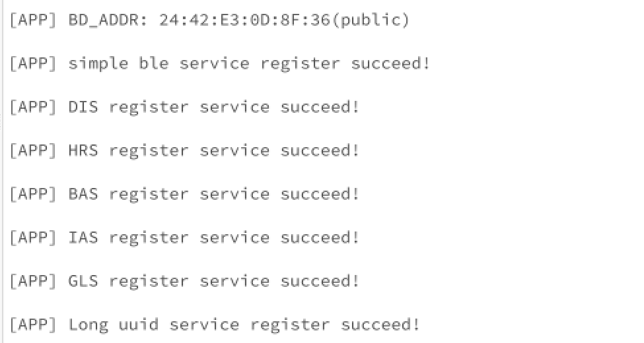
Task: Click the [APP] tag on the BD_ADDR line
Action: click(x=32, y=20)
